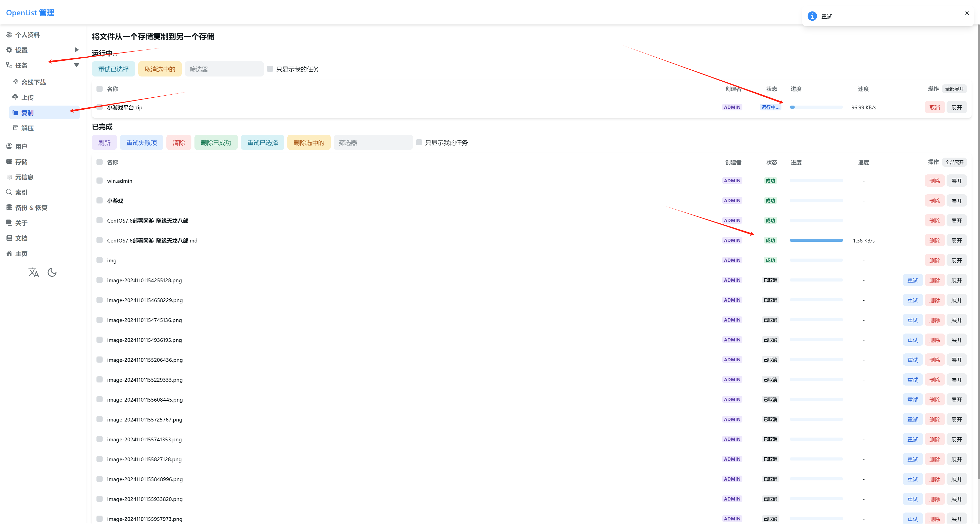The height and width of the screenshot is (524, 980).
Task: Expand details for win.admin task
Action: pos(957,181)
